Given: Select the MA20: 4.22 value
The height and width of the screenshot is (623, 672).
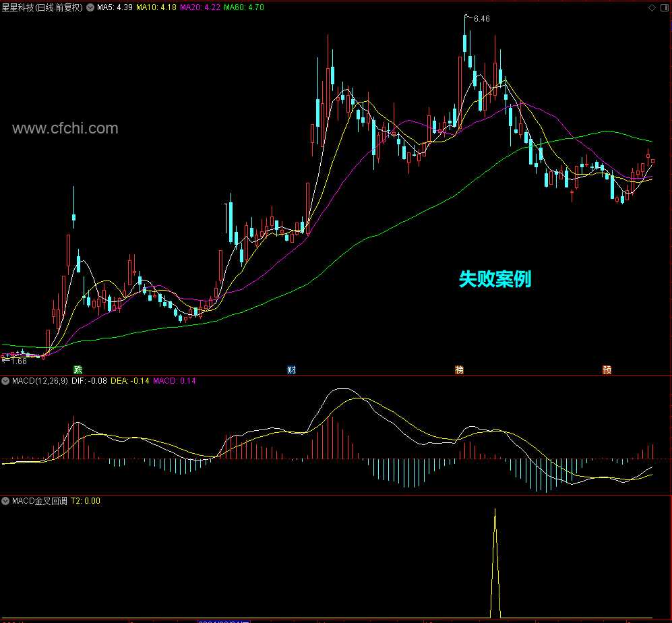Looking at the screenshot, I should click(200, 7).
